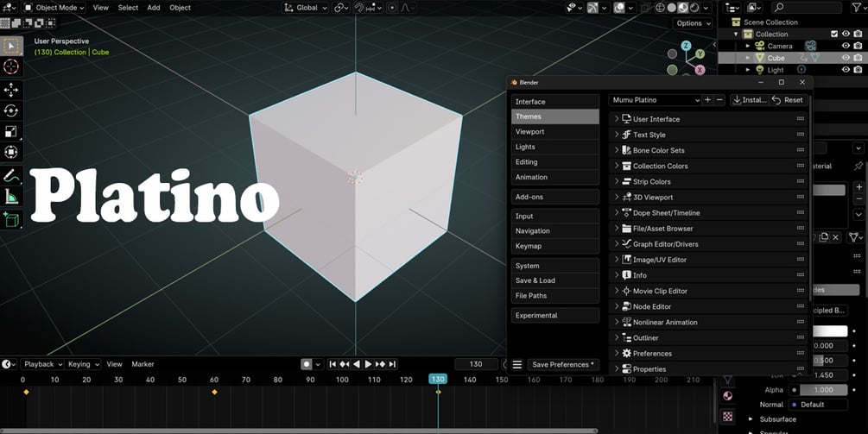The image size is (868, 434).
Task: Click the Save Preferences button
Action: pyautogui.click(x=563, y=365)
